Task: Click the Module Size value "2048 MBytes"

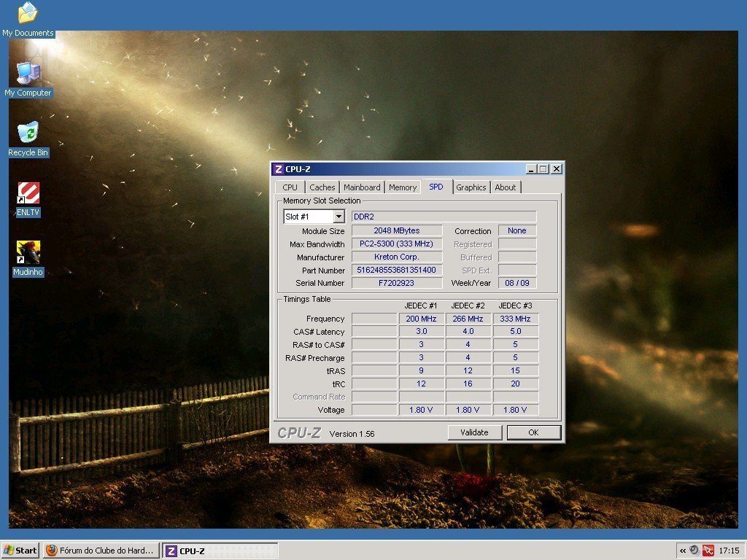Action: point(397,230)
